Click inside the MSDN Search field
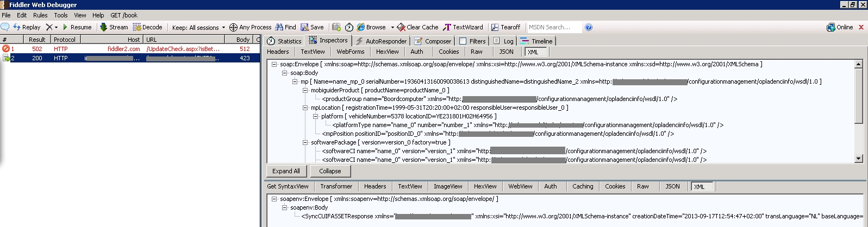The image size is (868, 227). [554, 27]
